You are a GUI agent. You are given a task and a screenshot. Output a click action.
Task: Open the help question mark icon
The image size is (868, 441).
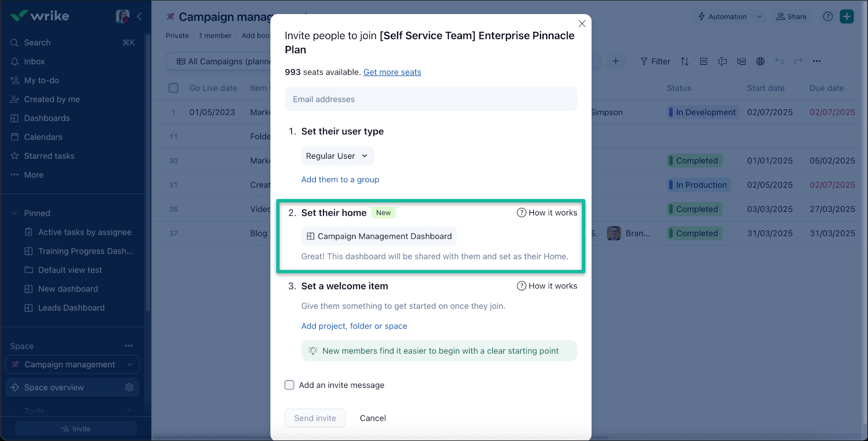coord(828,16)
